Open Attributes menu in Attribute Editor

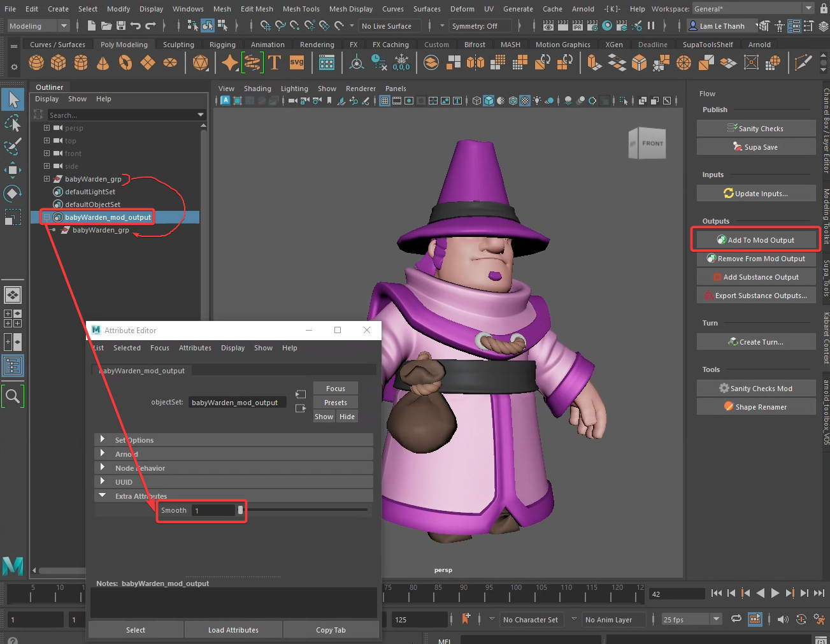(x=195, y=348)
